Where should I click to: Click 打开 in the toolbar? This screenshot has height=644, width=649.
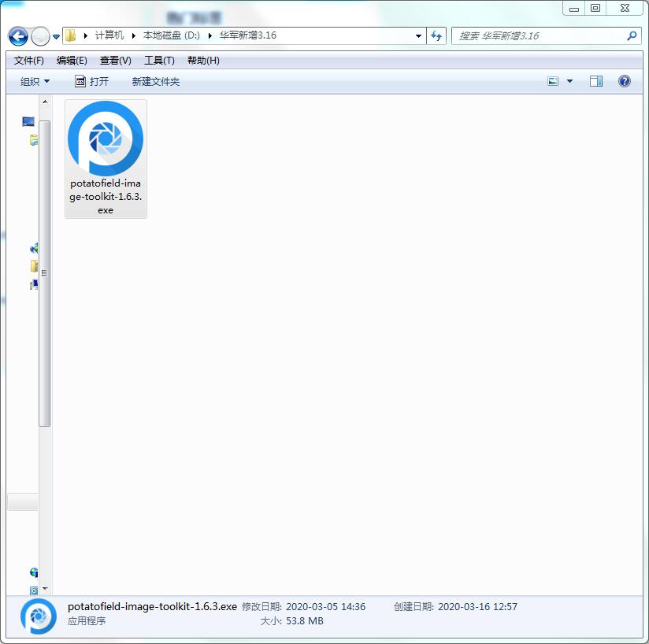click(92, 81)
